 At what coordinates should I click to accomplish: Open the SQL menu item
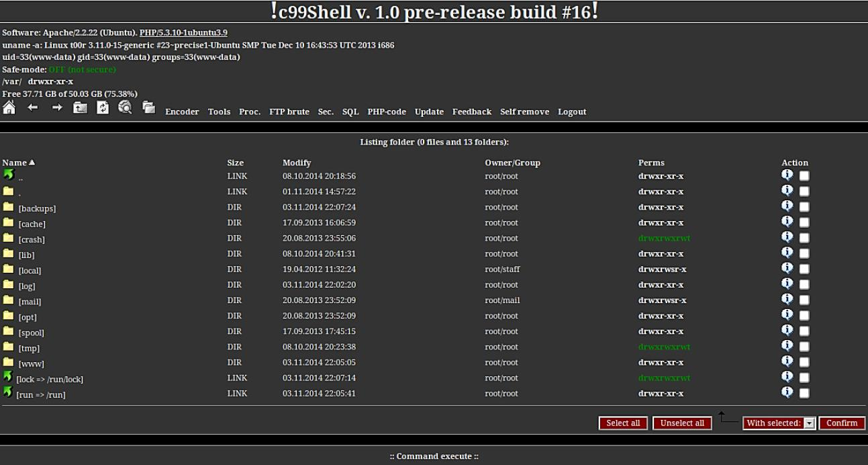350,112
